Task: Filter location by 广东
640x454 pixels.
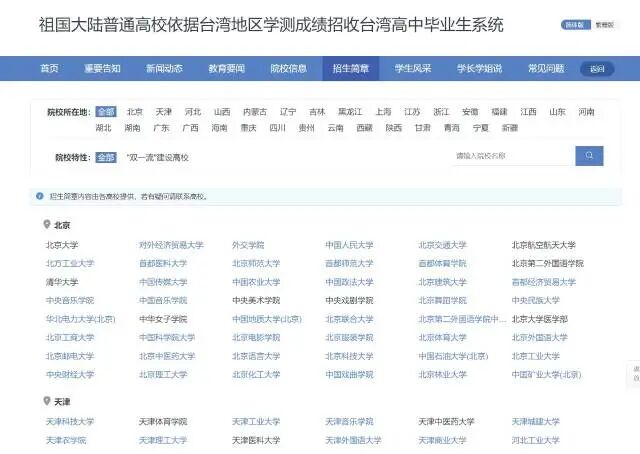Action: tap(161, 128)
